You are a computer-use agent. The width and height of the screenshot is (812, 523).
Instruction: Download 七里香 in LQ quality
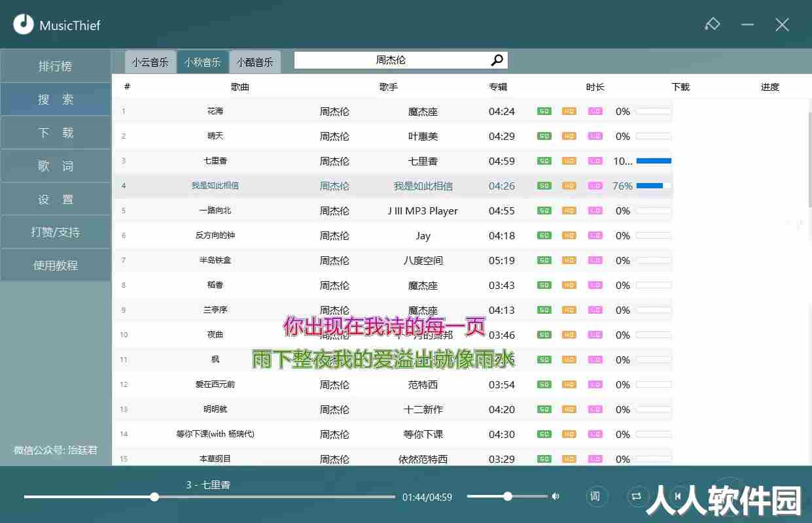(x=595, y=161)
